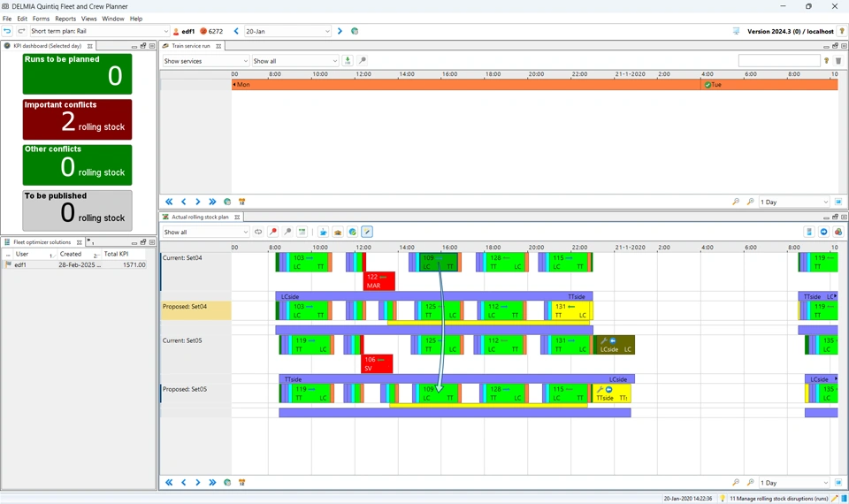Select the KPI dashboard (Selected day) tab

pyautogui.click(x=47, y=46)
